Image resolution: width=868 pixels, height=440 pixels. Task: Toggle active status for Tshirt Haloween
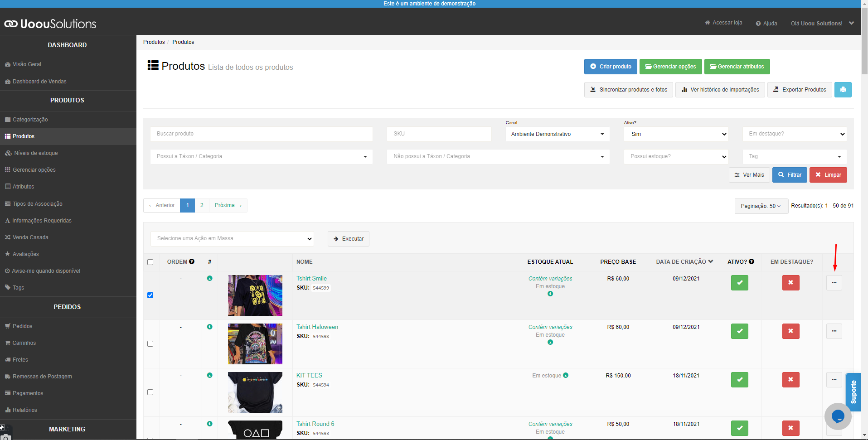point(739,331)
